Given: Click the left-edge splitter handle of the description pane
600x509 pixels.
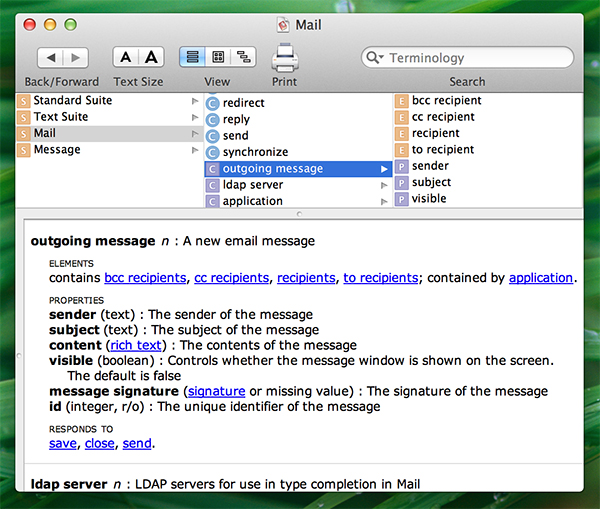Looking at the screenshot, I should 19,356.
